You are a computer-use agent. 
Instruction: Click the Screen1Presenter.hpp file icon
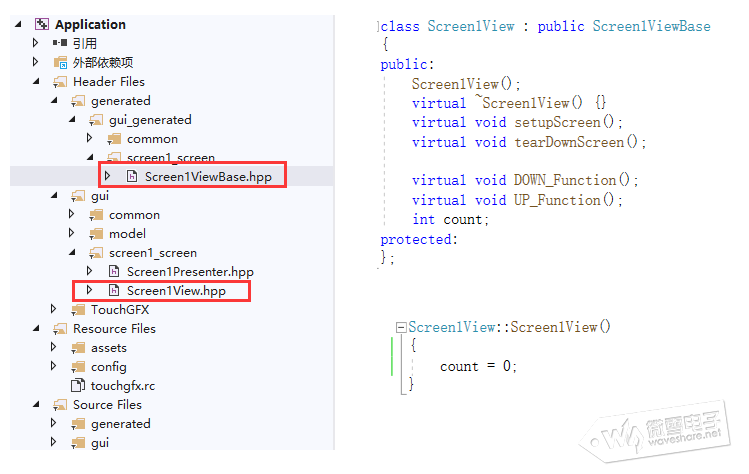point(114,272)
